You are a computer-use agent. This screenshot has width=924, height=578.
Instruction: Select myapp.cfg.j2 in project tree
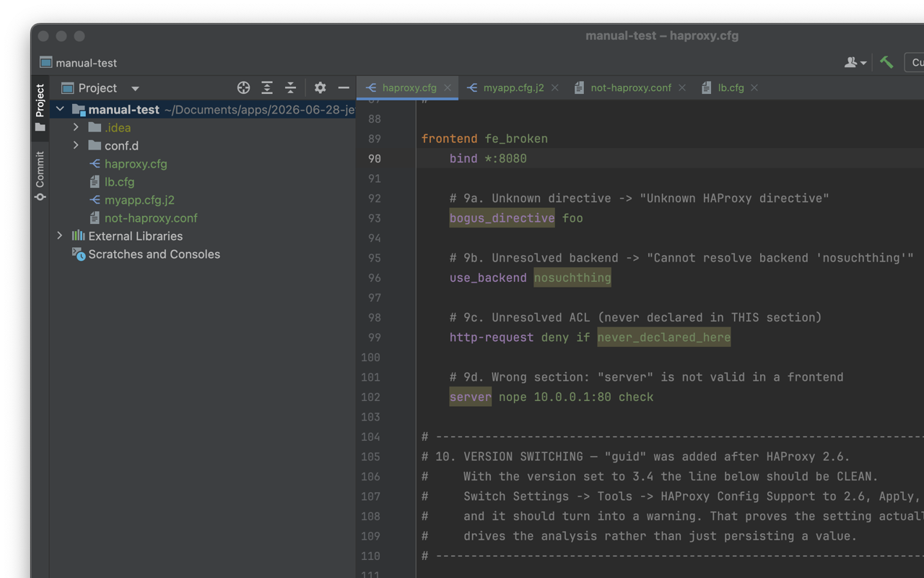coord(139,199)
